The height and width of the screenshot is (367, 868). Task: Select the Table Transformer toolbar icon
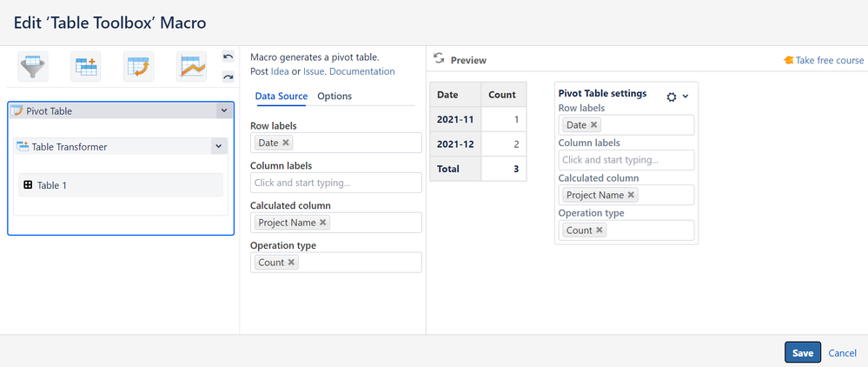pyautogui.click(x=87, y=66)
